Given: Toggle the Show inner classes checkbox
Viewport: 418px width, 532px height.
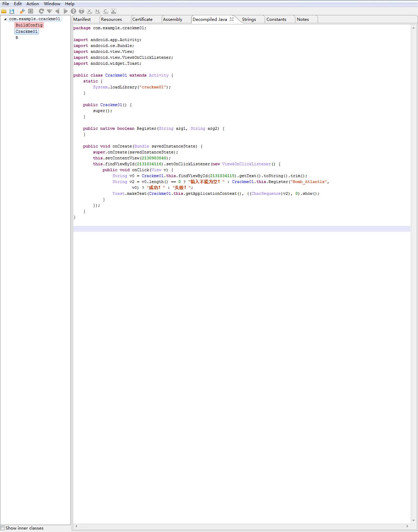Looking at the screenshot, I should pos(3,528).
